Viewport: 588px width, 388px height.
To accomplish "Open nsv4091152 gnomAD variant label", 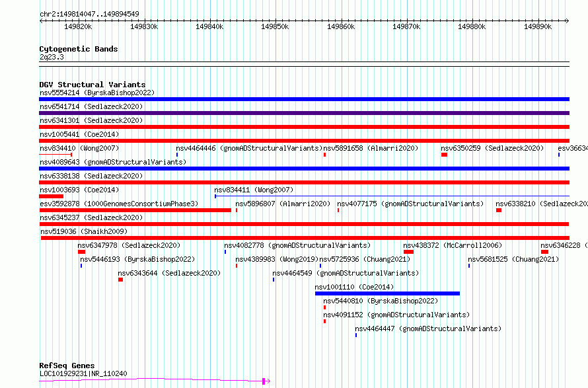I will [396, 315].
